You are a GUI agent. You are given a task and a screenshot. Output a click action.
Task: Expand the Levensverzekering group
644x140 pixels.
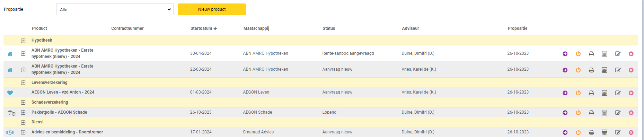point(23,83)
